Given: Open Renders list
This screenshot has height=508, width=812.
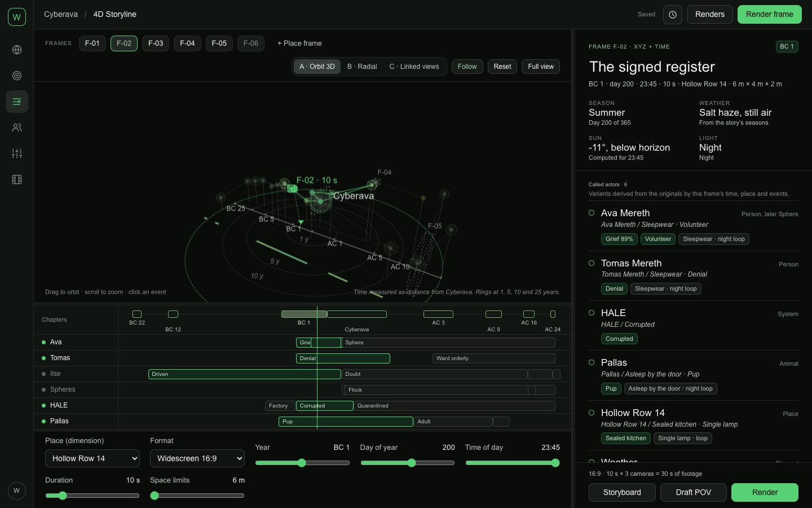Looking at the screenshot, I should coord(710,15).
